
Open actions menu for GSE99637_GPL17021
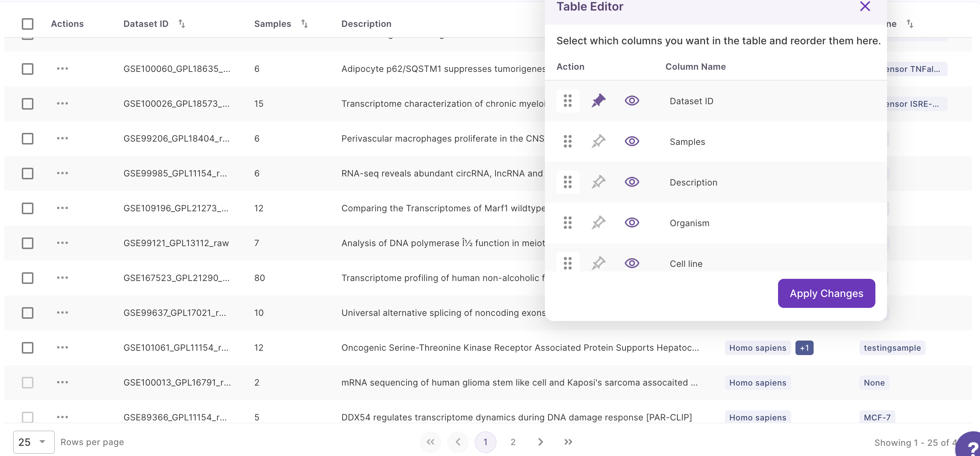click(x=62, y=313)
